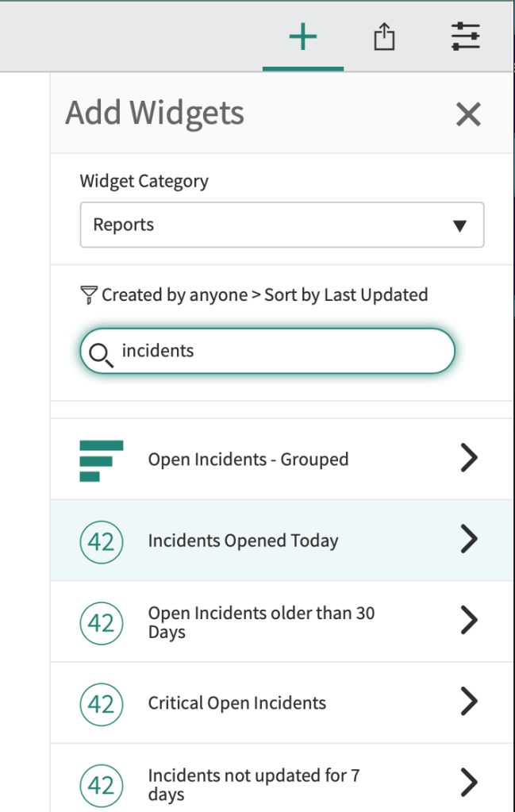Expand Open Incidents older than 30 Days chevron
515x812 pixels.
click(469, 621)
